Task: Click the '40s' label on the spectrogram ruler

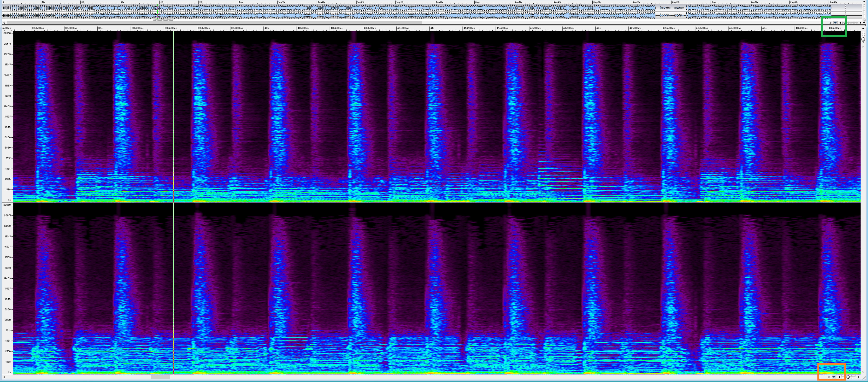Action: (x=266, y=28)
